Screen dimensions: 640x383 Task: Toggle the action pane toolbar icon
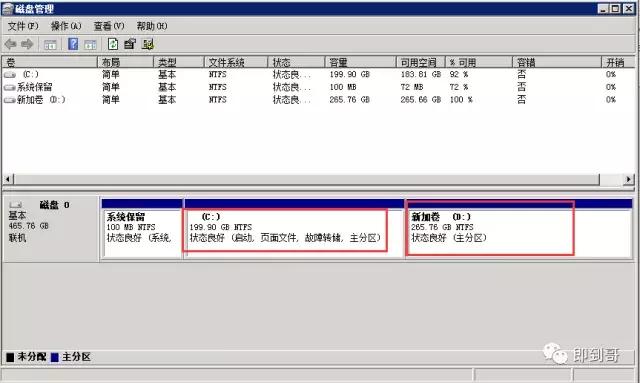pos(90,45)
